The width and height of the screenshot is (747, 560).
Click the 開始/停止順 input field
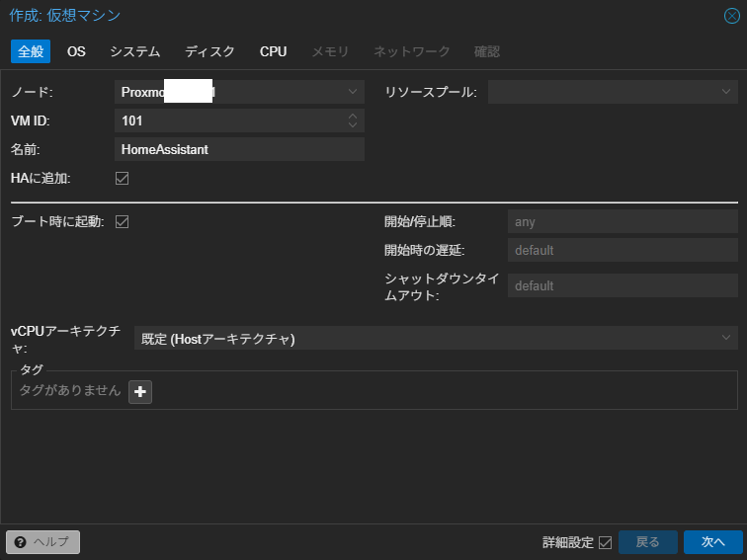coord(622,221)
